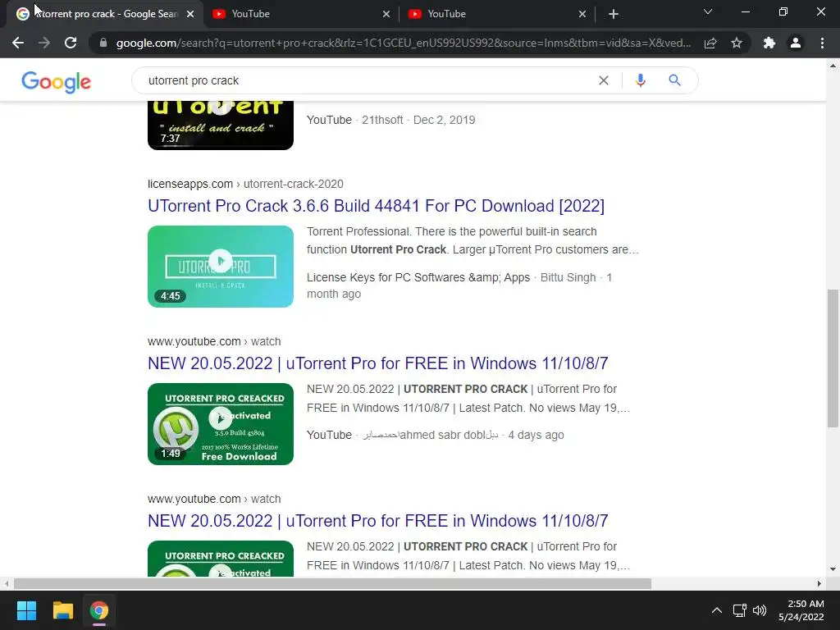Click the Google logo
The height and width of the screenshot is (630, 840).
coord(57,81)
